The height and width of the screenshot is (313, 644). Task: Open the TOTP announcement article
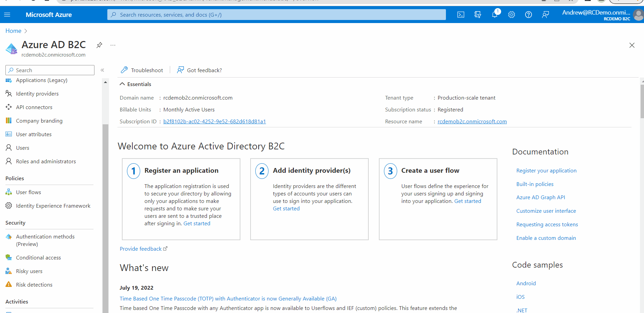pos(228,298)
